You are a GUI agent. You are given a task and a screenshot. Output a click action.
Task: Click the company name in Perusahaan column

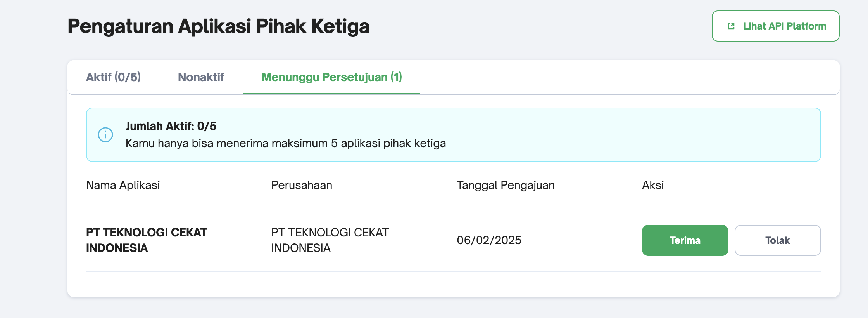coord(330,240)
